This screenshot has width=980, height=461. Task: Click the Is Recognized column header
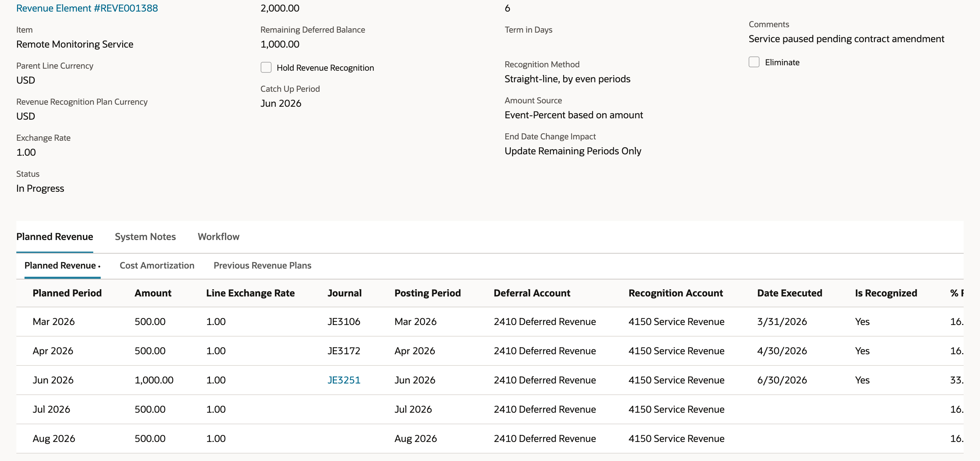pyautogui.click(x=886, y=293)
